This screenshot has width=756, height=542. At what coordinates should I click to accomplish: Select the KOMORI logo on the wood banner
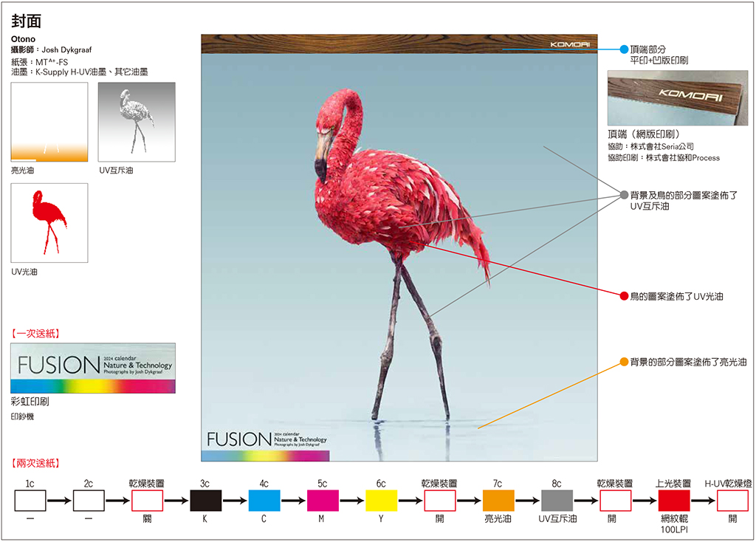[570, 44]
